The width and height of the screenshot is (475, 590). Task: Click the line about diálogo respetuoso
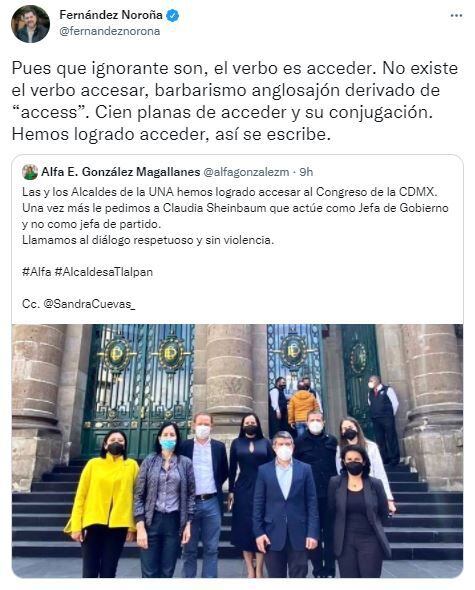[x=148, y=240]
